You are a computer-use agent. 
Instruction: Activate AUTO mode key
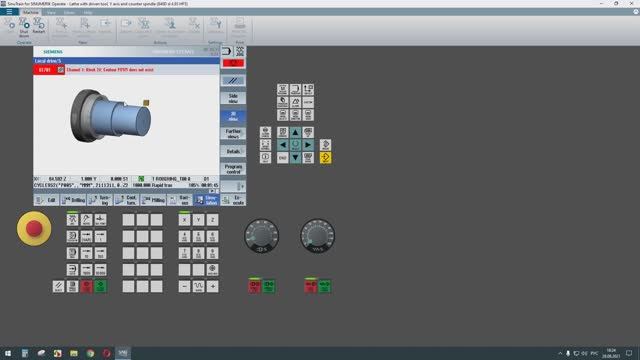click(x=72, y=269)
